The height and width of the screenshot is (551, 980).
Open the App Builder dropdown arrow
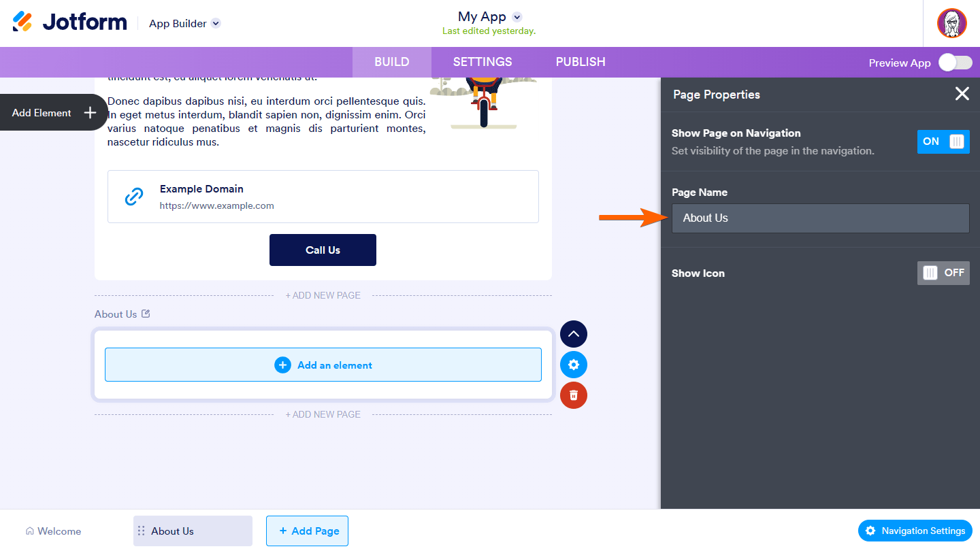(216, 23)
